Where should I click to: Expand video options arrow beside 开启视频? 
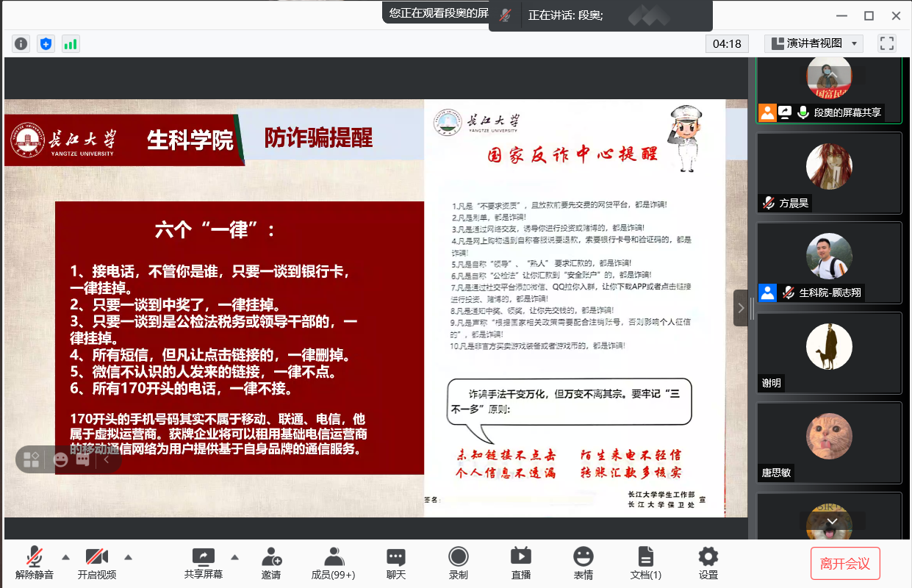coord(129,556)
